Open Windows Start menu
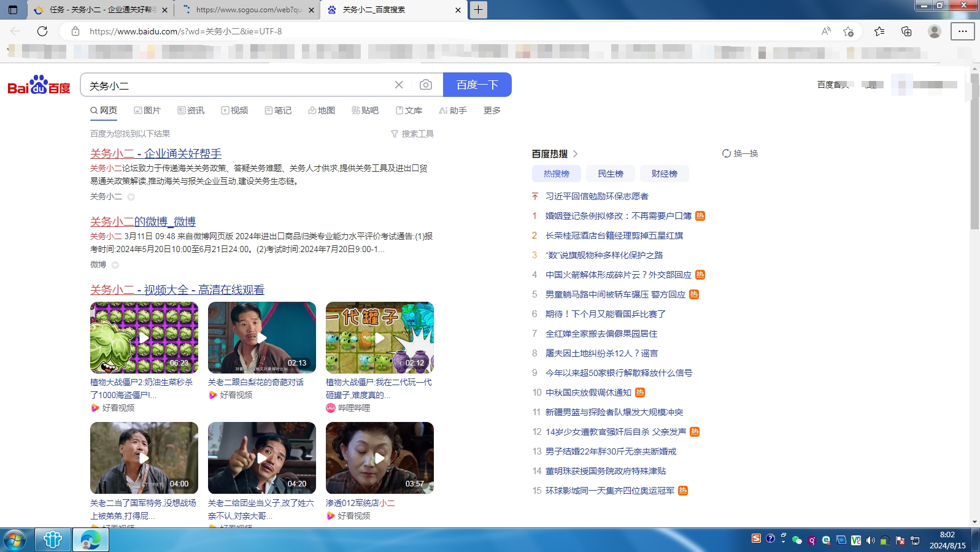 (x=15, y=540)
